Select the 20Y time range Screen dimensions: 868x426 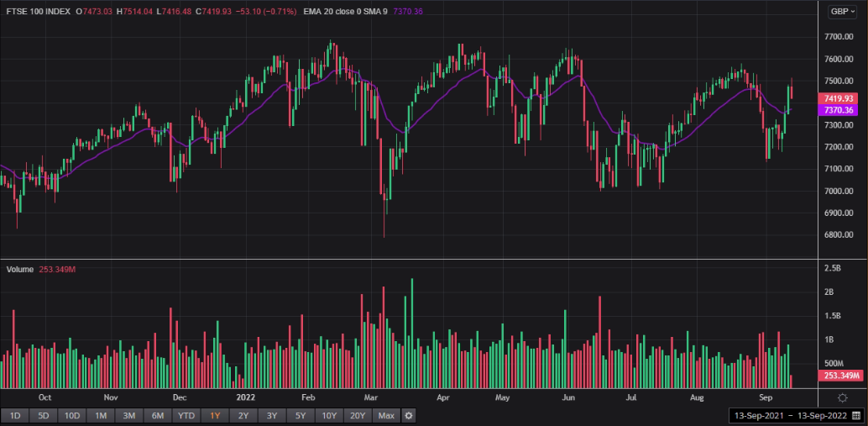click(358, 415)
